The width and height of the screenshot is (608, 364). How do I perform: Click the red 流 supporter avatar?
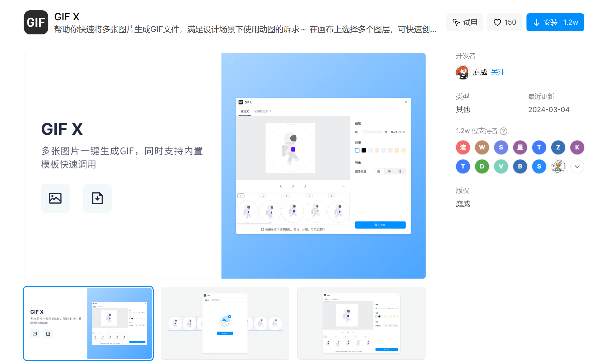[x=463, y=147]
